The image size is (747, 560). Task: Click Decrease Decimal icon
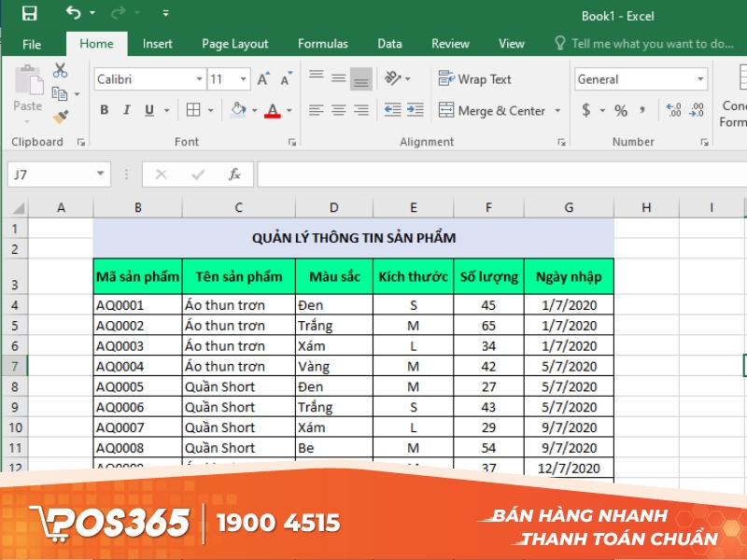pyautogui.click(x=697, y=110)
